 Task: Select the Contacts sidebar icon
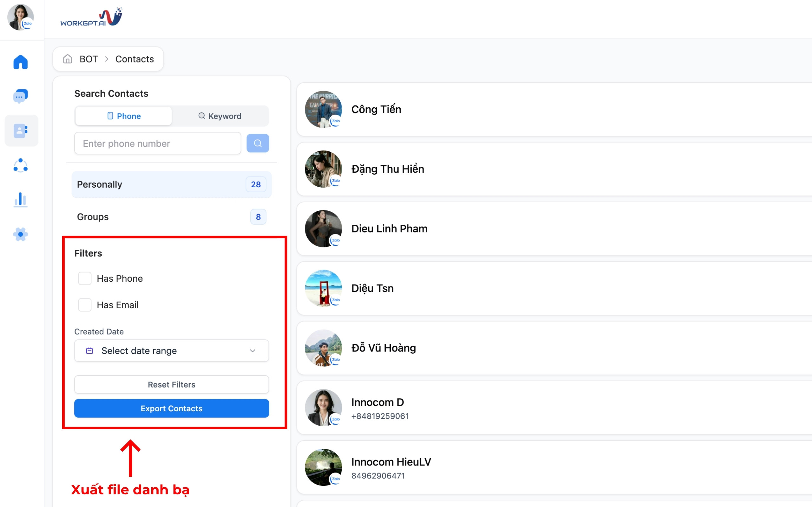pyautogui.click(x=21, y=131)
